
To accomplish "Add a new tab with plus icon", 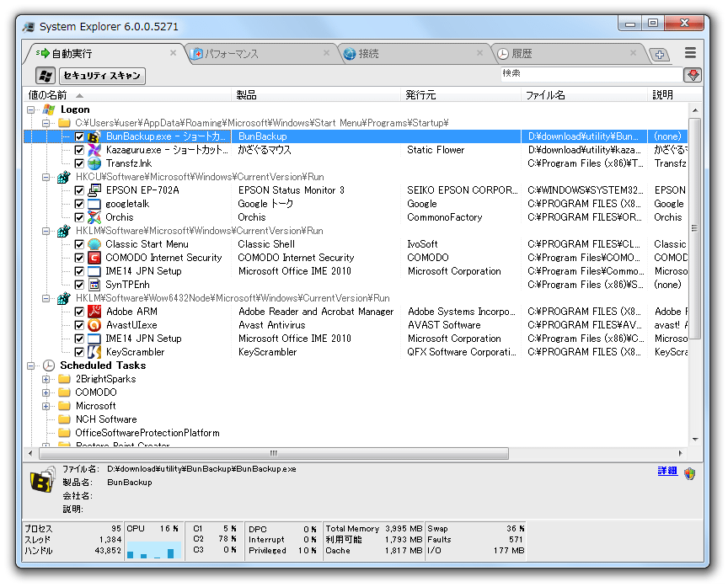I will click(659, 54).
